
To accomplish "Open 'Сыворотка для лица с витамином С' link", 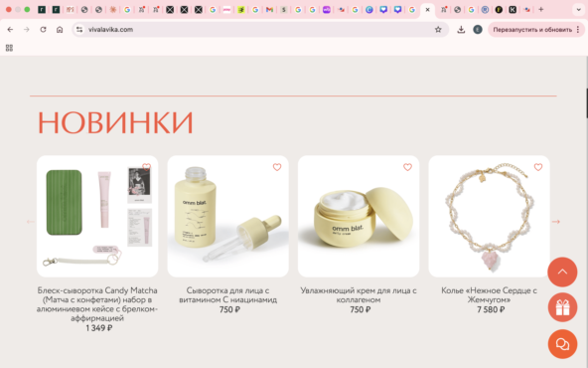I will [228, 295].
